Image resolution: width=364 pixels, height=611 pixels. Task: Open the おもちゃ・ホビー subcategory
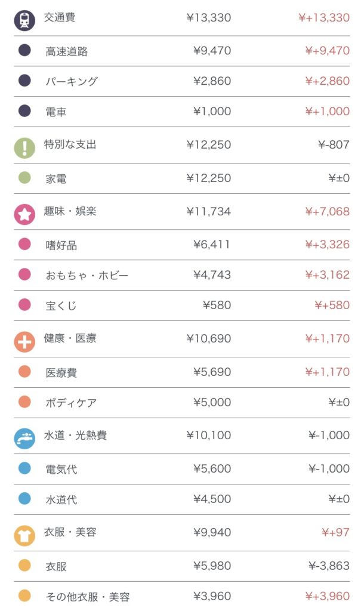click(87, 276)
